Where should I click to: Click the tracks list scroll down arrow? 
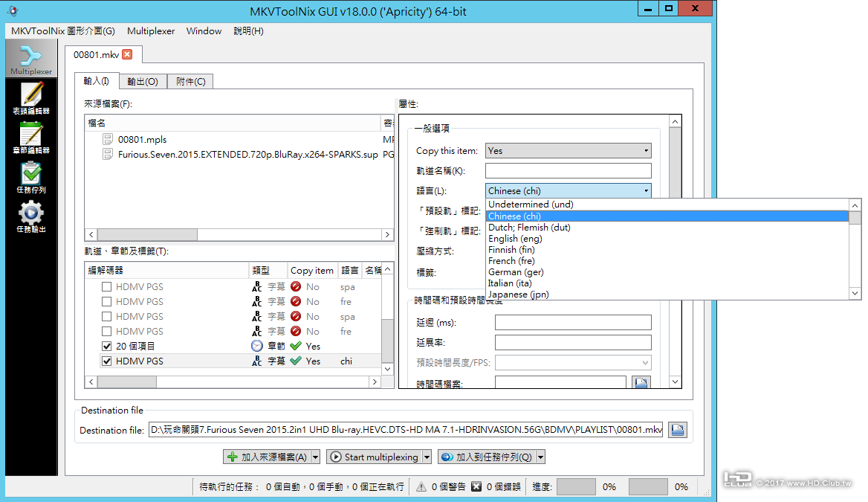[387, 369]
